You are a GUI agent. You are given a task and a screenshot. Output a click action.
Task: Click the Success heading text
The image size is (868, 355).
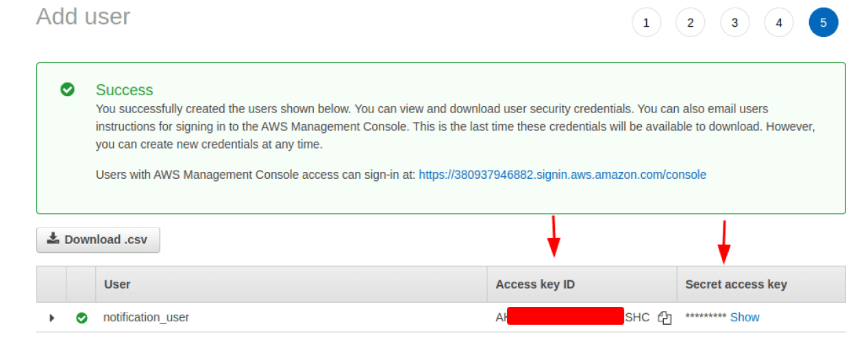[124, 90]
